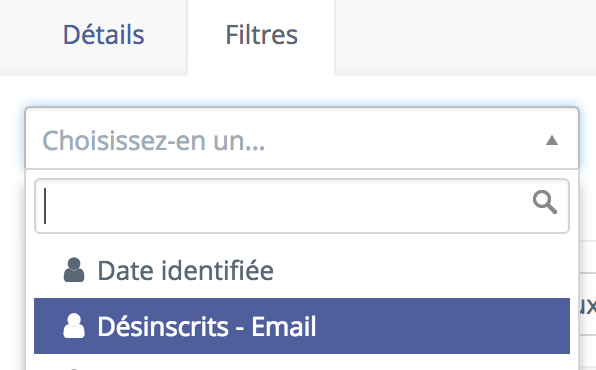Click the text cursor in the search field
Image resolution: width=596 pixels, height=370 pixels.
point(45,206)
